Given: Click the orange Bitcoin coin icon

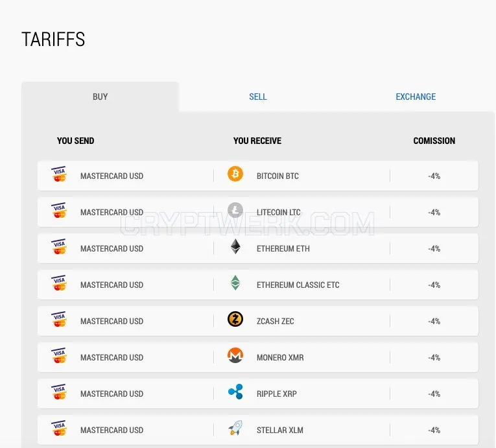Looking at the screenshot, I should [x=235, y=174].
